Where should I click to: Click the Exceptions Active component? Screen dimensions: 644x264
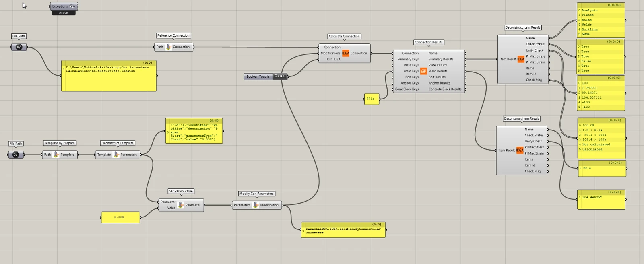tap(64, 9)
